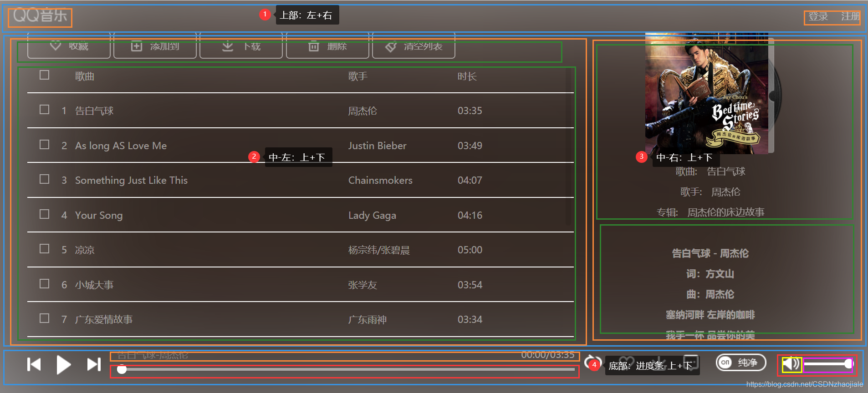Select song title 凉凉
The image size is (868, 393).
(x=85, y=250)
